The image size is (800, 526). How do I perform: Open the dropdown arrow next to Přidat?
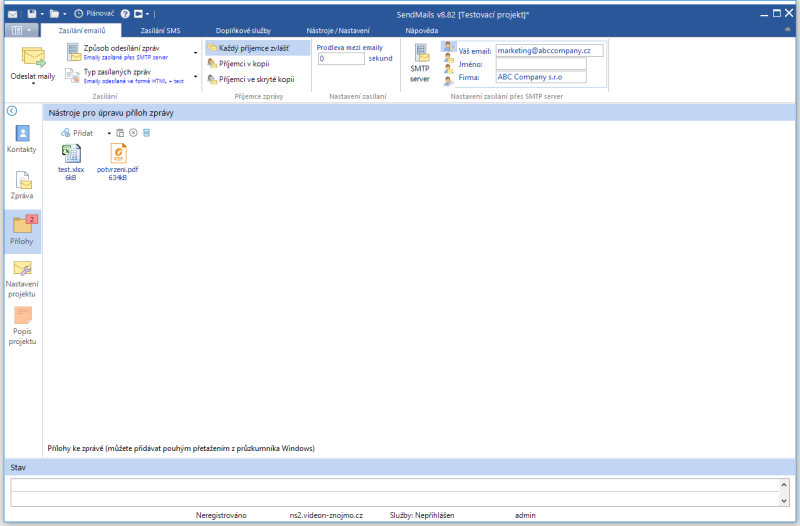click(111, 132)
